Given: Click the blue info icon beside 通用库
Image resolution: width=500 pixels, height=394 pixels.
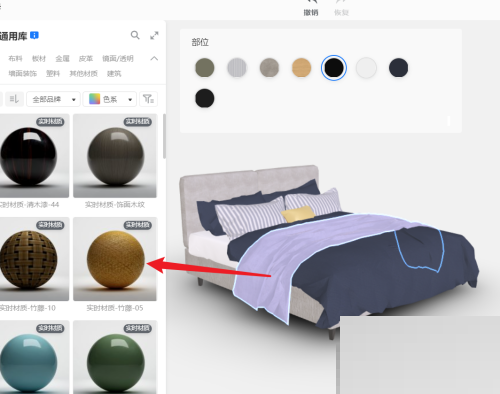Looking at the screenshot, I should click(x=34, y=35).
